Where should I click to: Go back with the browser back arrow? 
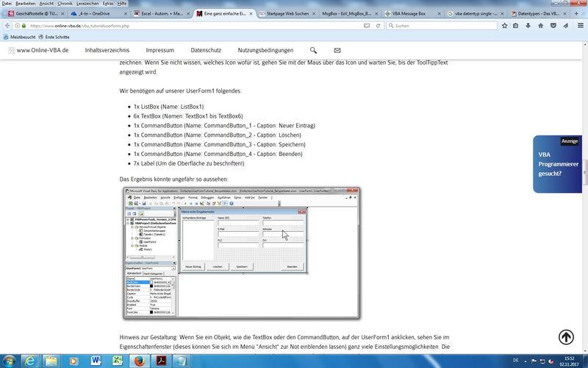coord(7,26)
